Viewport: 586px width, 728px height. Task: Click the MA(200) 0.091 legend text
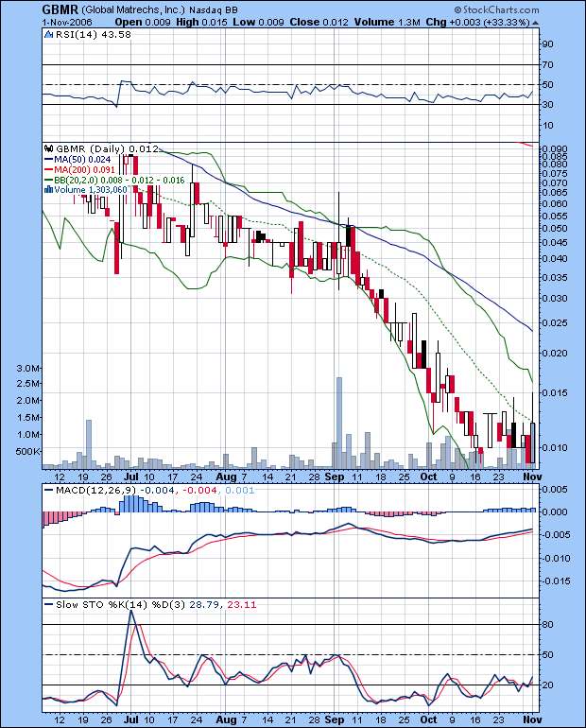click(84, 170)
